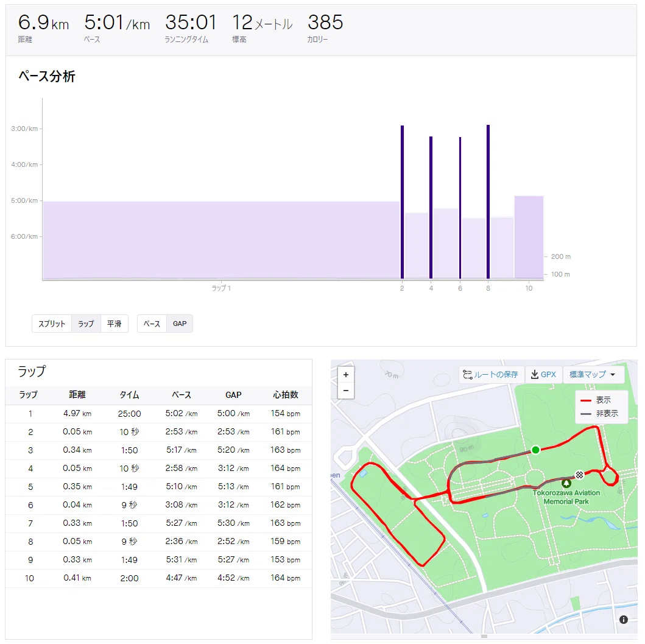Zoom out the map with minus icon

345,391
